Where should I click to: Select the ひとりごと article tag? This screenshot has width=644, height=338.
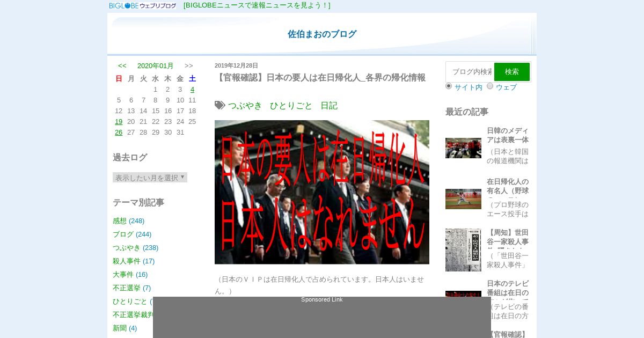coord(291,106)
